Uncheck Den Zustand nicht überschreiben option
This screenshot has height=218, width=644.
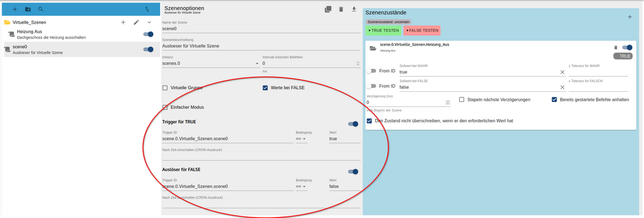click(369, 121)
